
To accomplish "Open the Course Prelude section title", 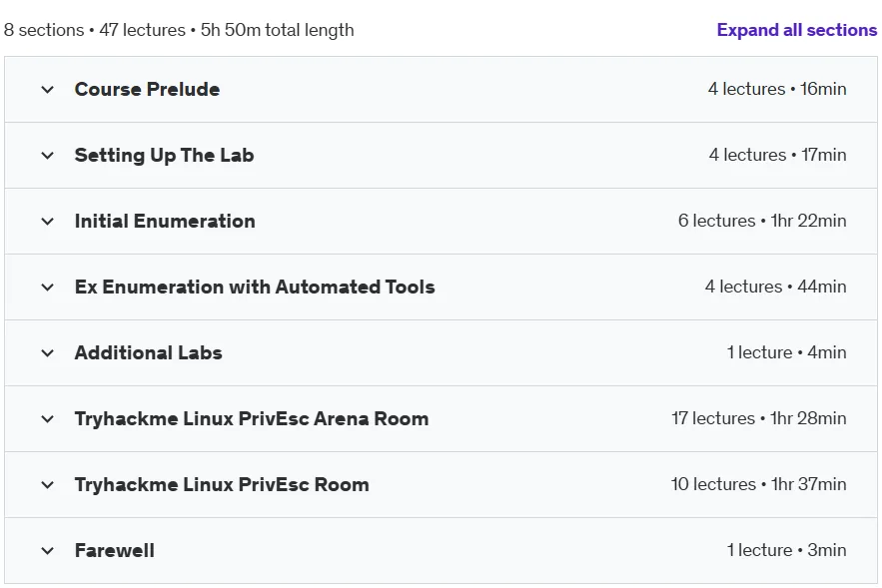I will pos(148,89).
